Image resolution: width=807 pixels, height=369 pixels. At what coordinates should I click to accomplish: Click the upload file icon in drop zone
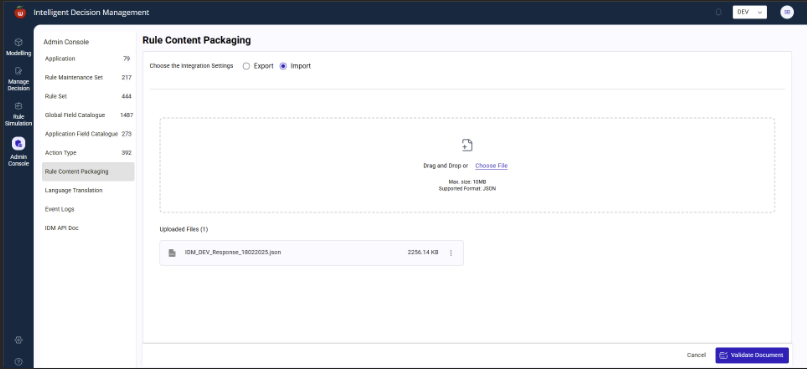467,145
